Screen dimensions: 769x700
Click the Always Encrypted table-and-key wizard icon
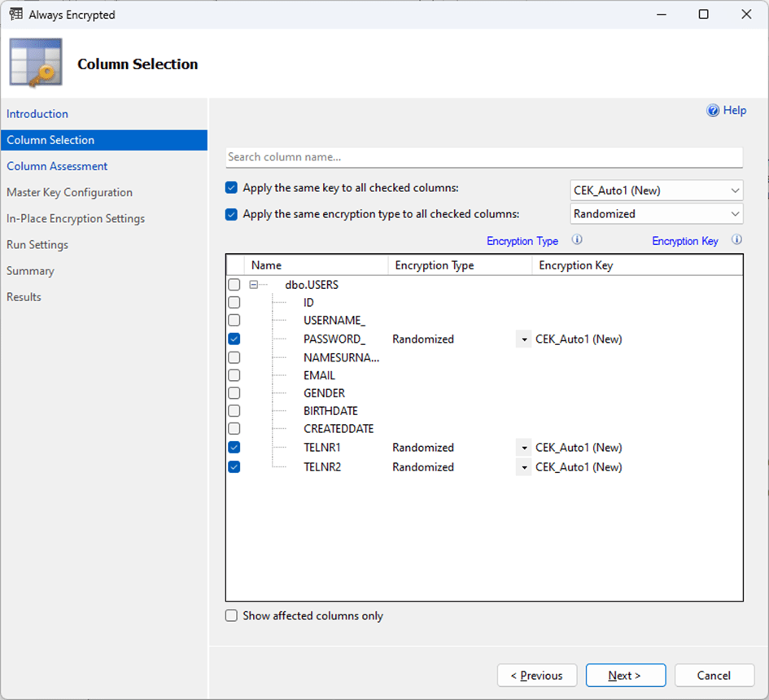pyautogui.click(x=36, y=63)
